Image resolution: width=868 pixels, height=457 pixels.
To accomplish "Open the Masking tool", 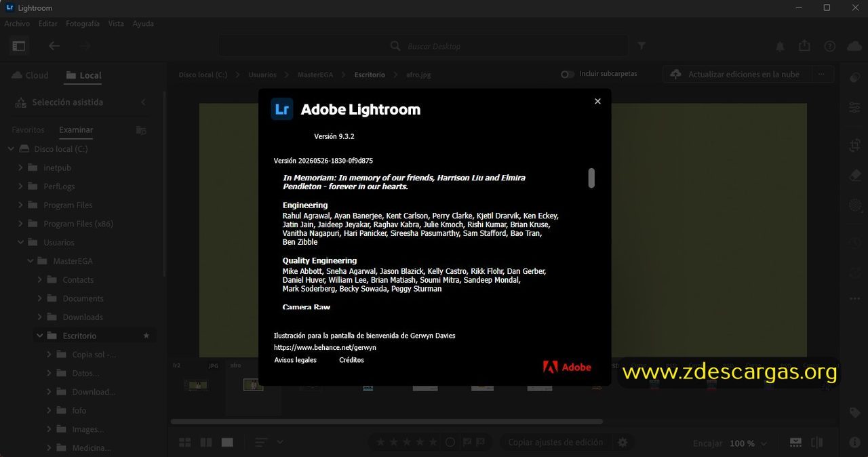I will pyautogui.click(x=854, y=205).
